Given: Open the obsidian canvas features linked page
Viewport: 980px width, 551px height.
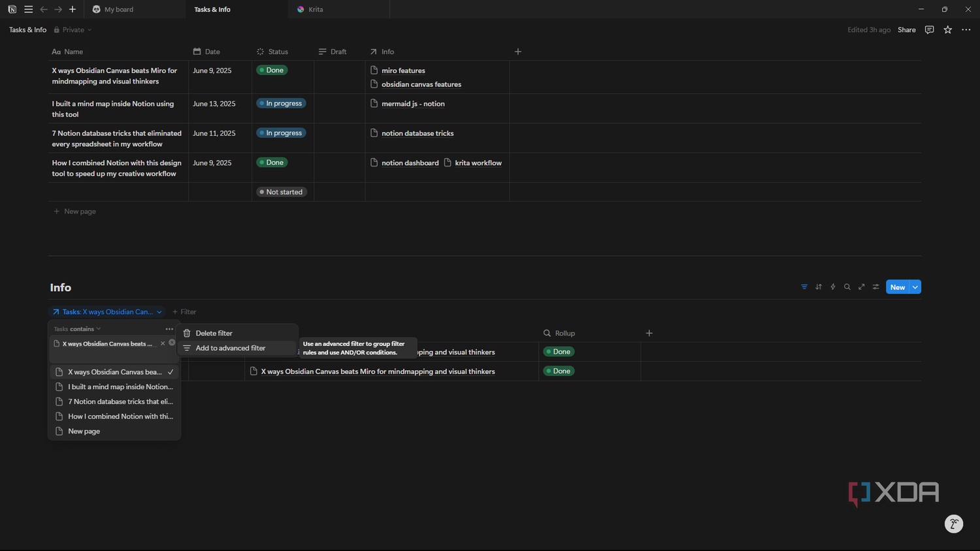Looking at the screenshot, I should point(421,84).
